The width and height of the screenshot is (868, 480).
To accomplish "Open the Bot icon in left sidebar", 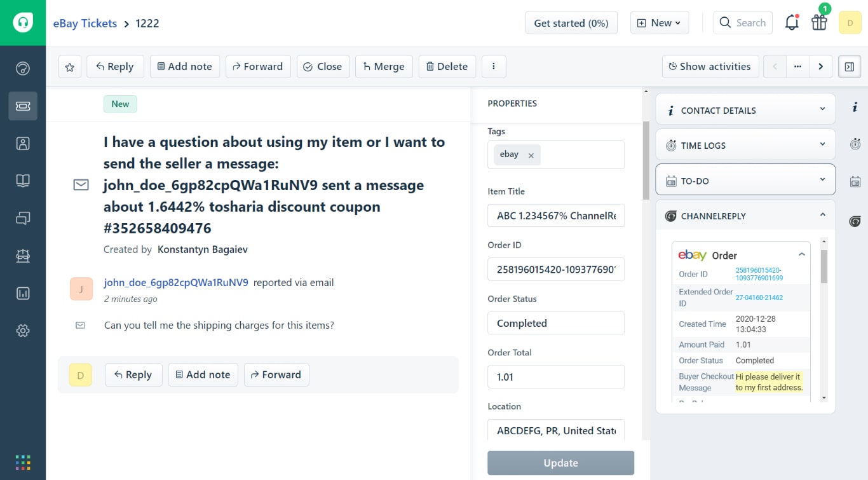I will [x=23, y=256].
